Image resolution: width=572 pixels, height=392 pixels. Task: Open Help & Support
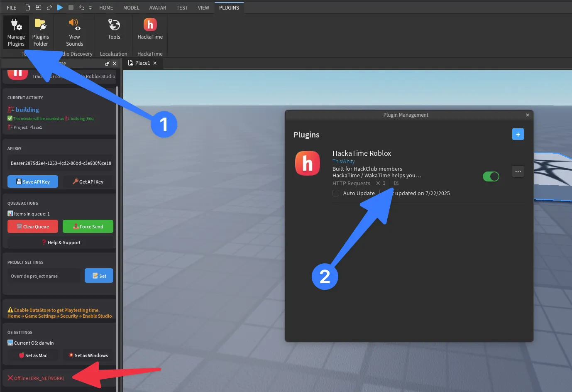click(61, 242)
